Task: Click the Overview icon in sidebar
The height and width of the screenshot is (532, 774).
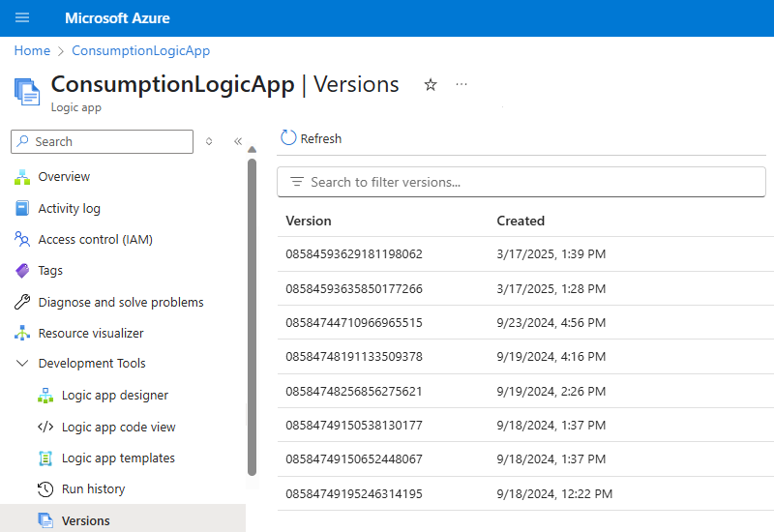Action: pyautogui.click(x=22, y=177)
